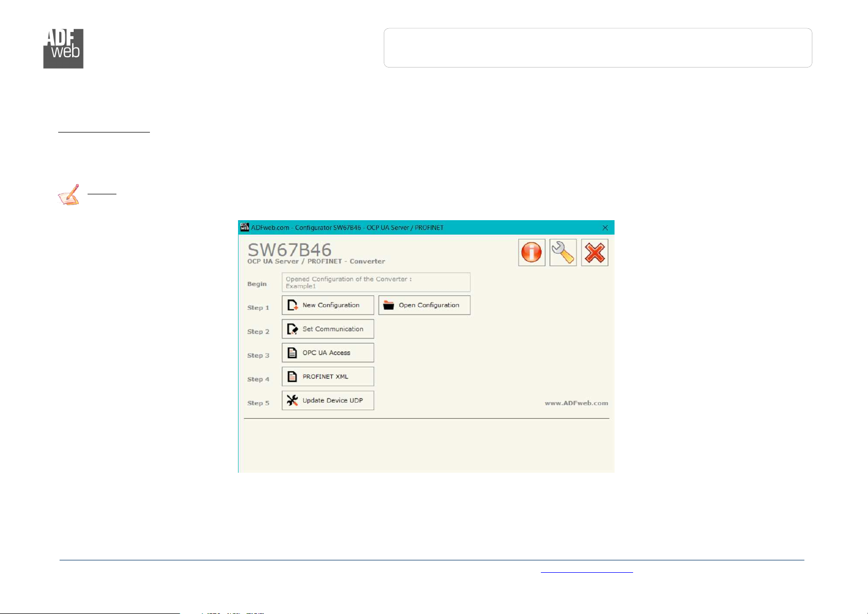
Task: Click the New Configuration button
Action: [x=328, y=305]
